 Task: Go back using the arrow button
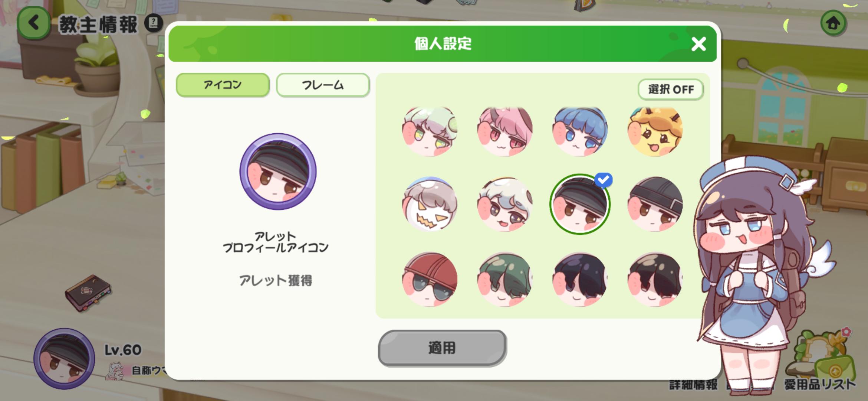click(x=33, y=23)
